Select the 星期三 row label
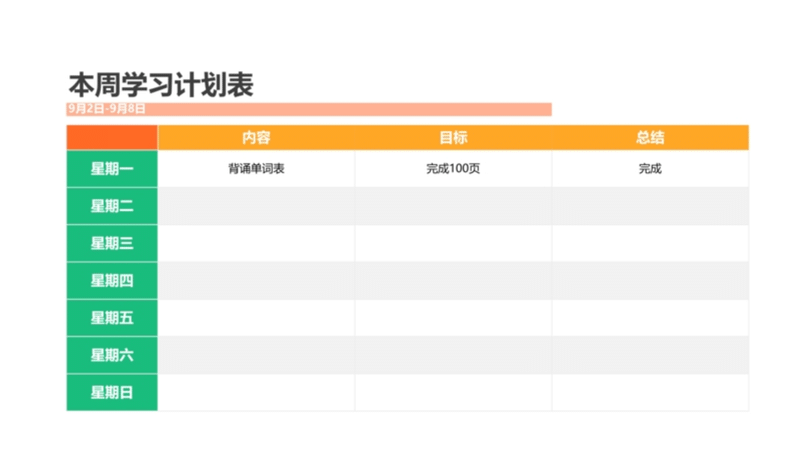This screenshot has height=466, width=800. pyautogui.click(x=112, y=243)
